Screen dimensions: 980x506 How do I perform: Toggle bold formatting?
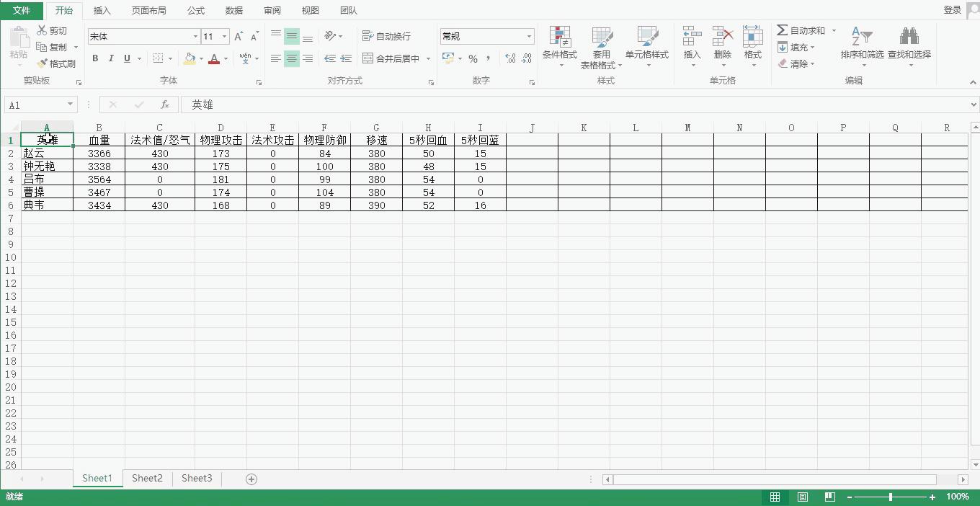95,58
